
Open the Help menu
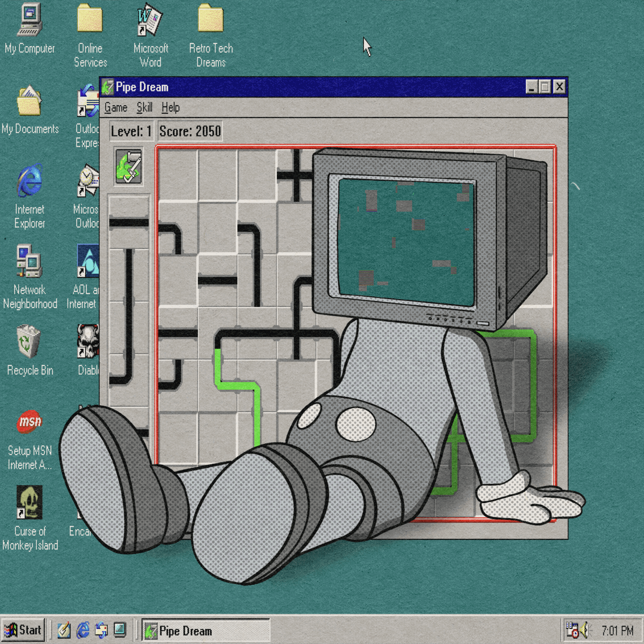[x=171, y=108]
